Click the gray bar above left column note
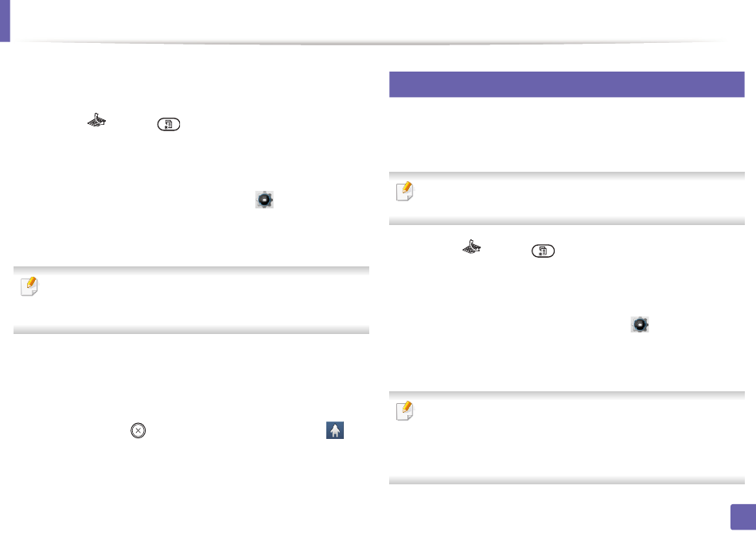The image size is (756, 536). [191, 270]
